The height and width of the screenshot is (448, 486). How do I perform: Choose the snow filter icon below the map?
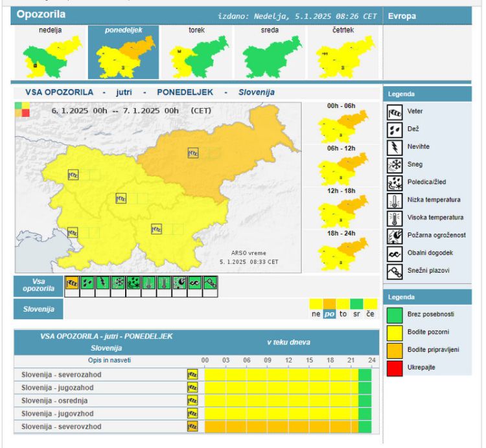pyautogui.click(x=118, y=282)
